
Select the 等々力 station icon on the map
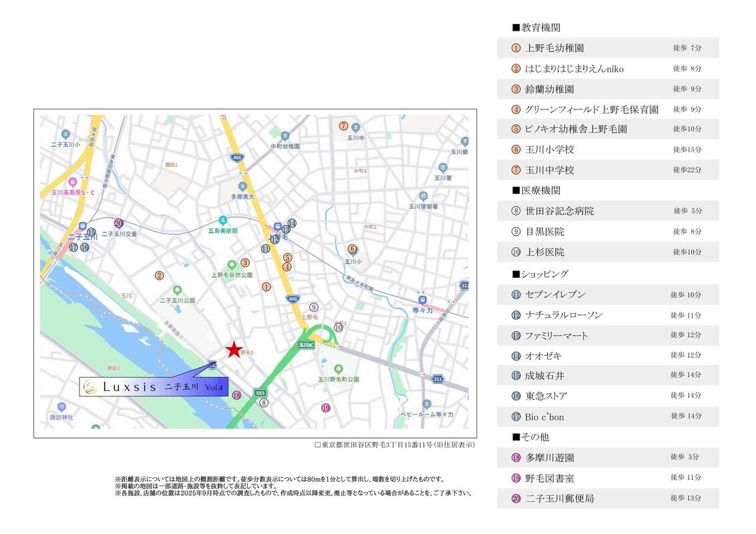click(421, 300)
